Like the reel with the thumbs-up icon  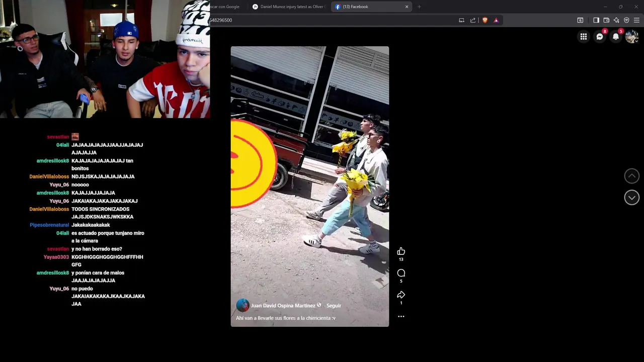(x=401, y=251)
